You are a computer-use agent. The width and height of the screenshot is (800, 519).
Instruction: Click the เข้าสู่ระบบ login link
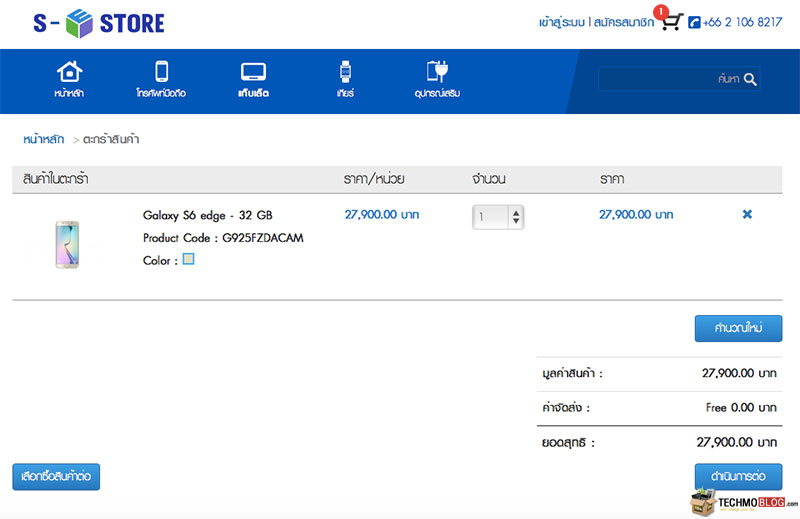coord(561,22)
